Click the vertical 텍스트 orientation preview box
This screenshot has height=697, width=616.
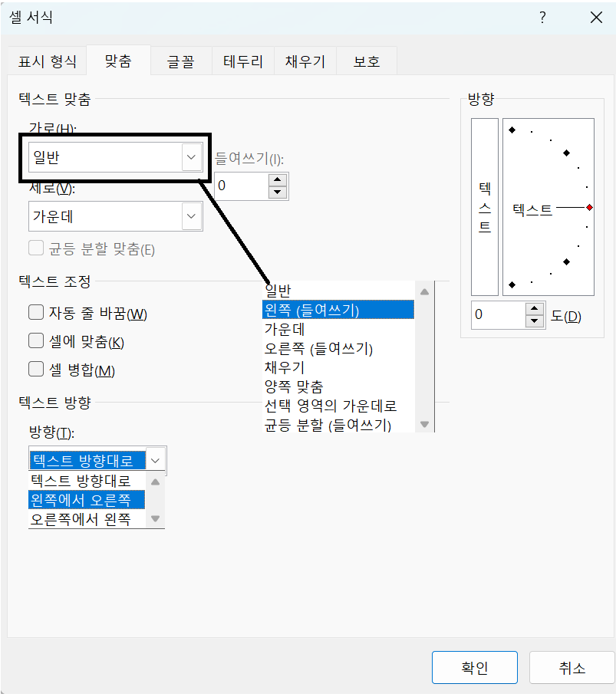click(484, 207)
